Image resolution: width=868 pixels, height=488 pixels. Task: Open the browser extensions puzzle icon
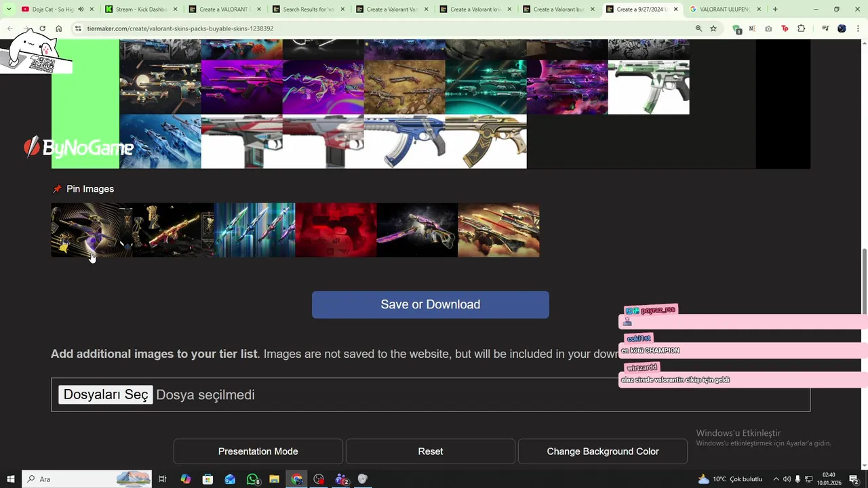pyautogui.click(x=802, y=28)
